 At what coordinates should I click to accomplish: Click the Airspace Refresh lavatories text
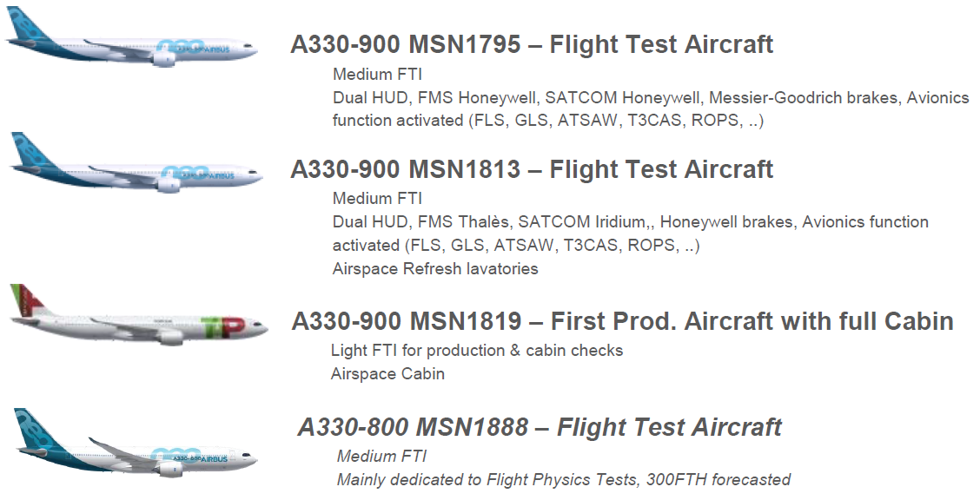(434, 269)
